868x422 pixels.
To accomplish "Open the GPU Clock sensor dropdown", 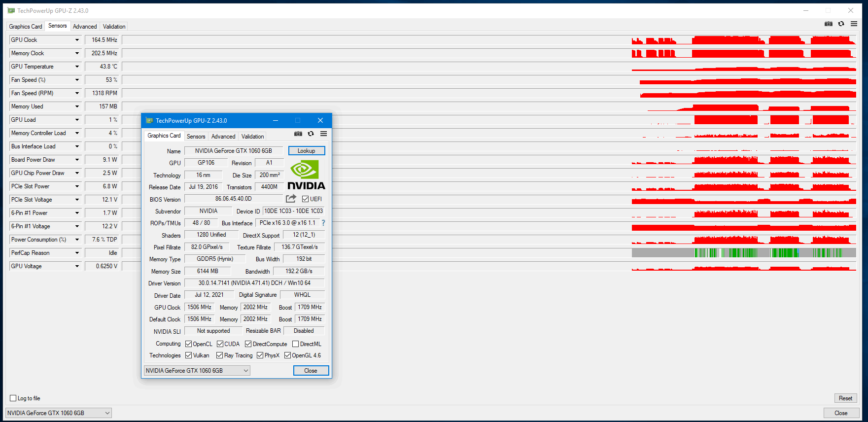I will point(77,40).
